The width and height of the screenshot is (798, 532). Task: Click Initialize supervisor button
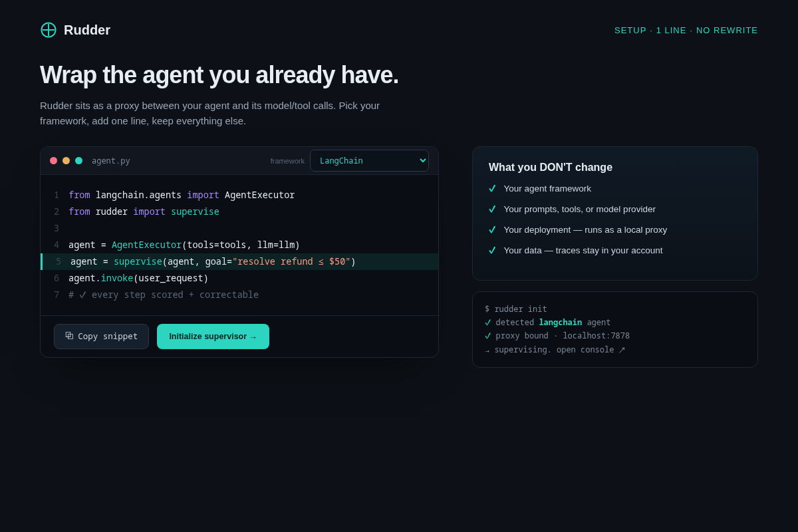click(x=213, y=336)
